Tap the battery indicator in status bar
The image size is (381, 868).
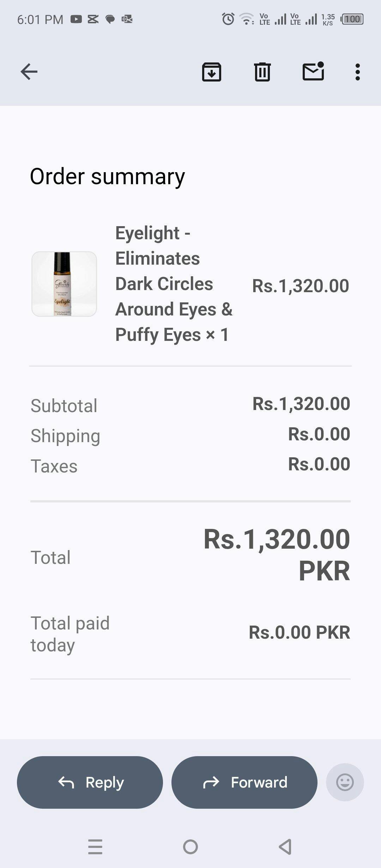pyautogui.click(x=352, y=19)
